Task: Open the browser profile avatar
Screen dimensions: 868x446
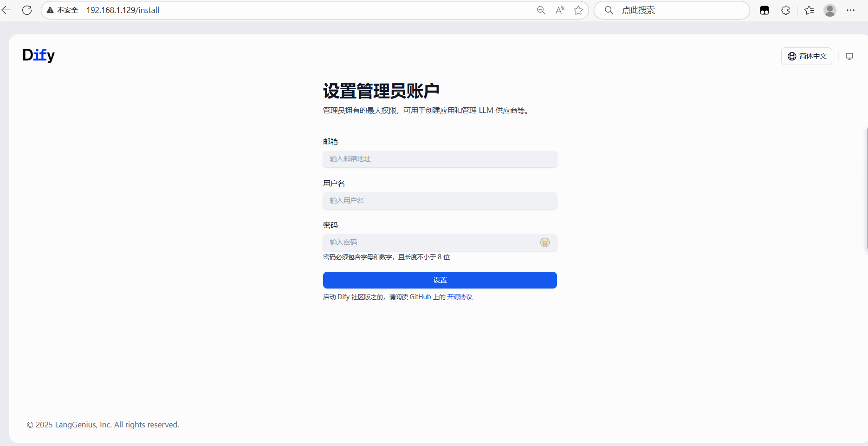Action: [830, 10]
